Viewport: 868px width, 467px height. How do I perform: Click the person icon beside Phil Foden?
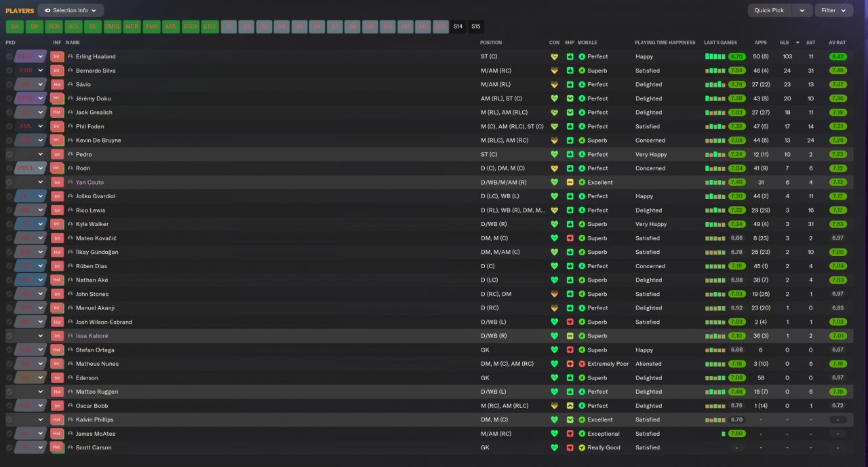click(x=71, y=126)
